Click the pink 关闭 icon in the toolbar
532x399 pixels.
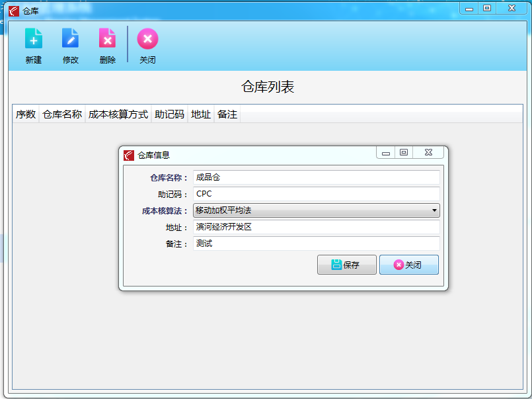point(147,39)
